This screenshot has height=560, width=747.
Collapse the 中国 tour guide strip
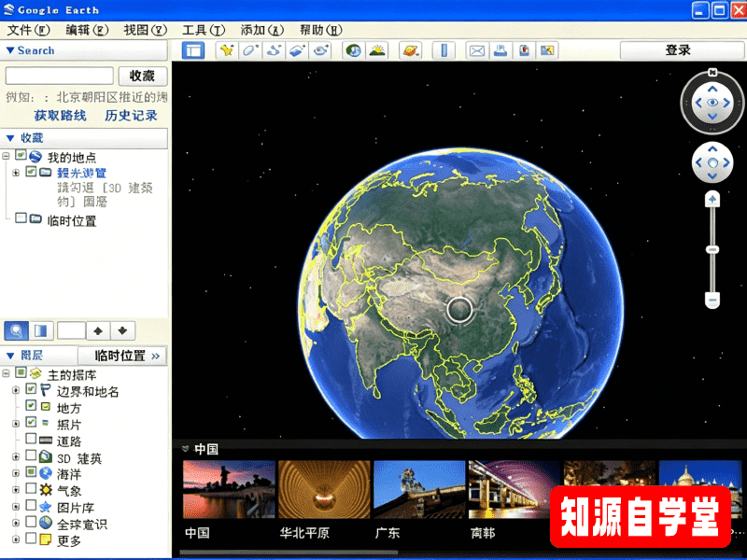tap(185, 449)
